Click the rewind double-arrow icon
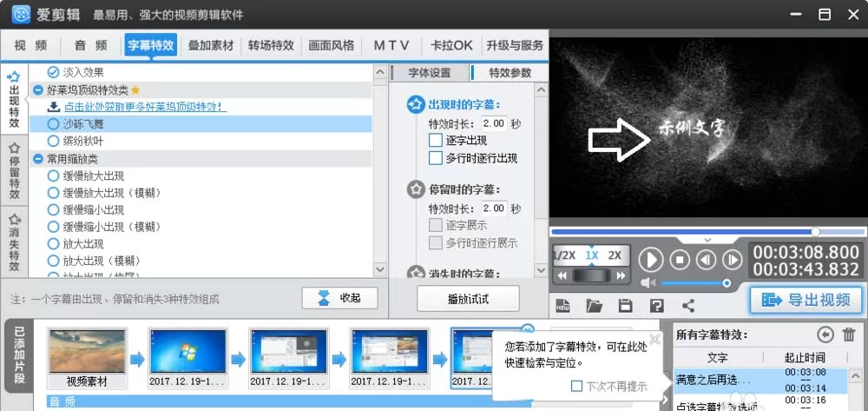This screenshot has height=411, width=868. pyautogui.click(x=562, y=275)
